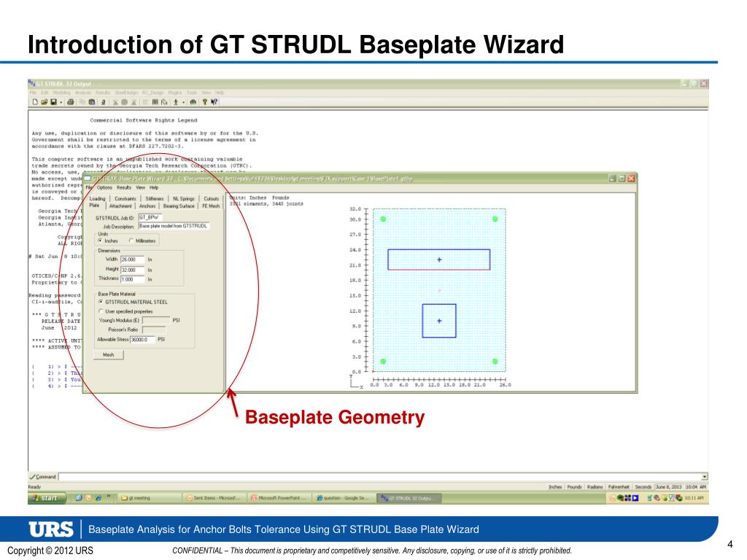Switch to the Google Search browser taskbar item
This screenshot has height=560, width=747.
(x=343, y=498)
